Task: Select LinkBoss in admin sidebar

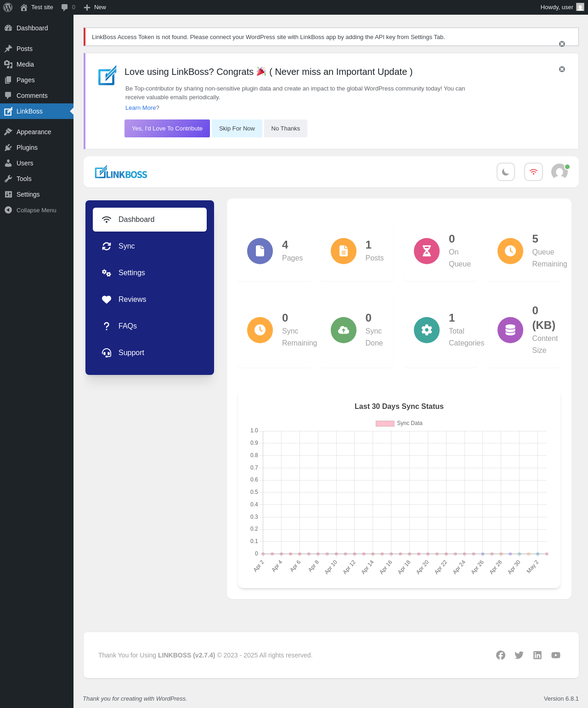Action: tap(37, 111)
